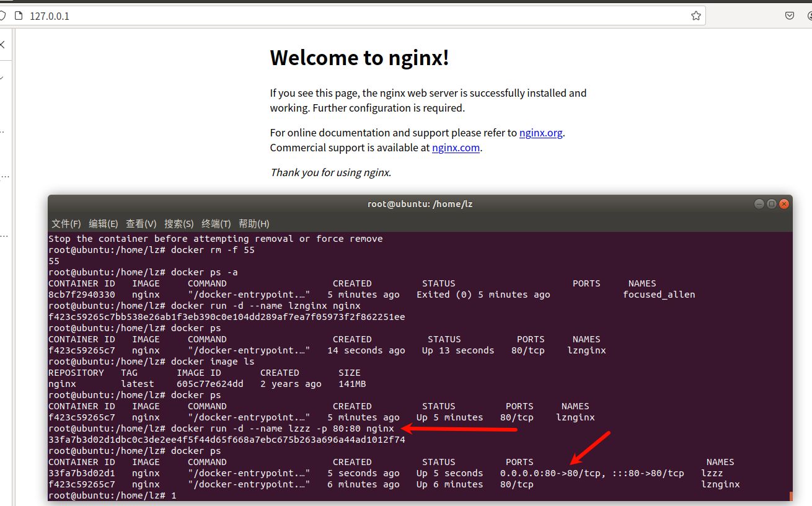The height and width of the screenshot is (506, 812).
Task: Save this page to Pocket
Action: pyautogui.click(x=790, y=16)
